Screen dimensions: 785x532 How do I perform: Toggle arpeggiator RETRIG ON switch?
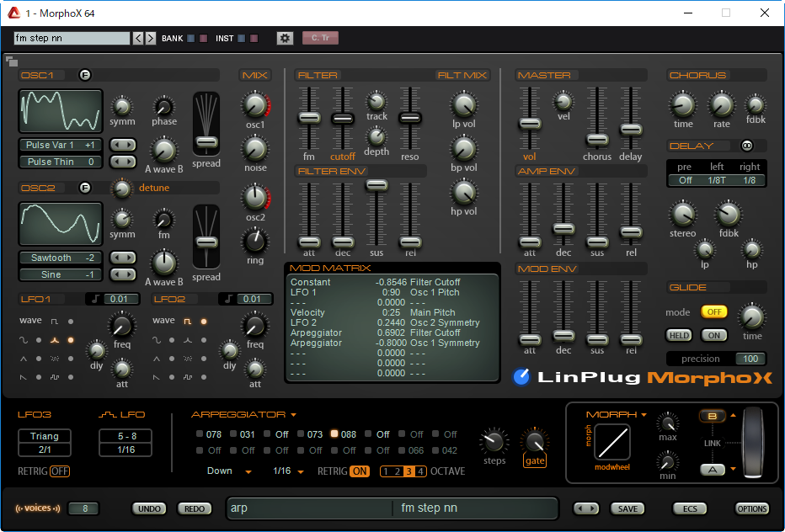(360, 471)
